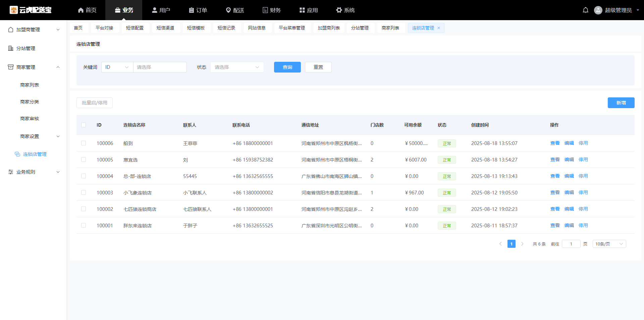Screen dimensions: 644x320
Task: Click the 批量启/停用 button
Action: click(95, 103)
